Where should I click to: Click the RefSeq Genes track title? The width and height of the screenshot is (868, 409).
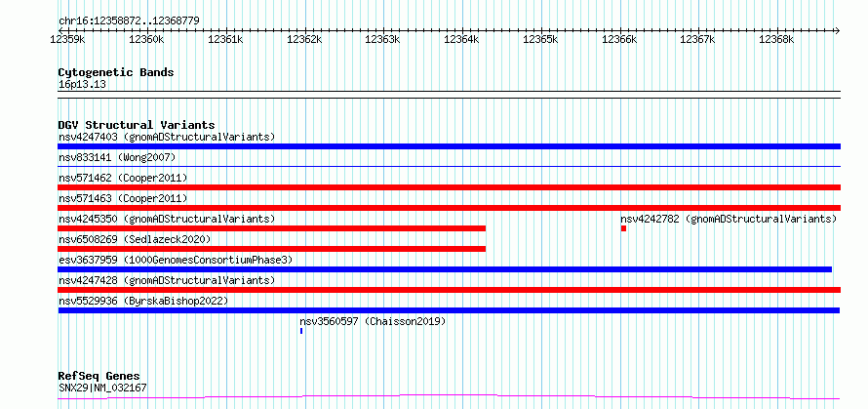click(x=99, y=377)
